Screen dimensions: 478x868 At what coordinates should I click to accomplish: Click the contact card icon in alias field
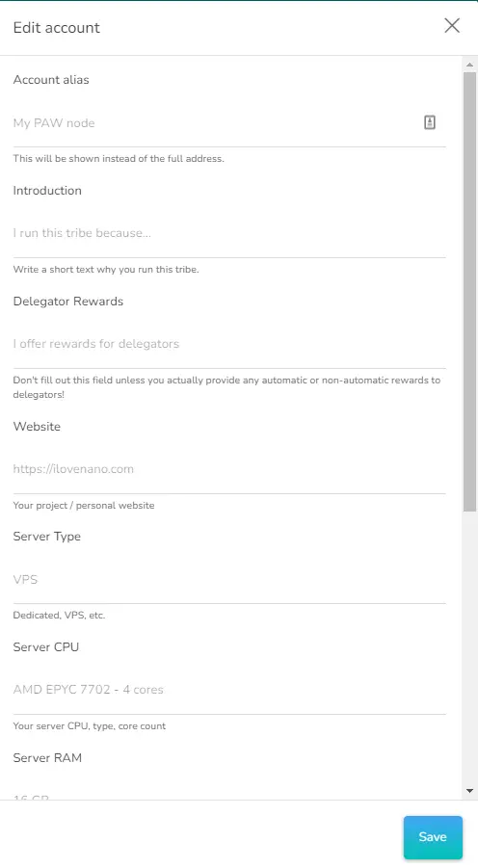coord(430,122)
